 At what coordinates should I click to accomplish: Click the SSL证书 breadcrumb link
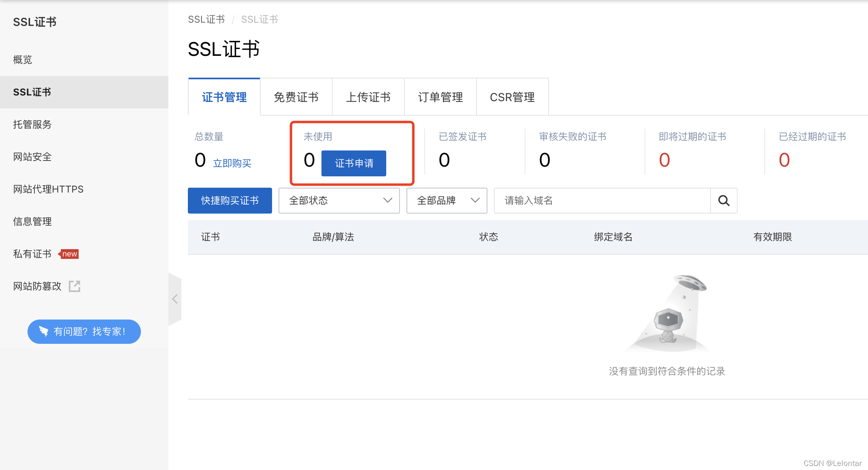click(206, 19)
